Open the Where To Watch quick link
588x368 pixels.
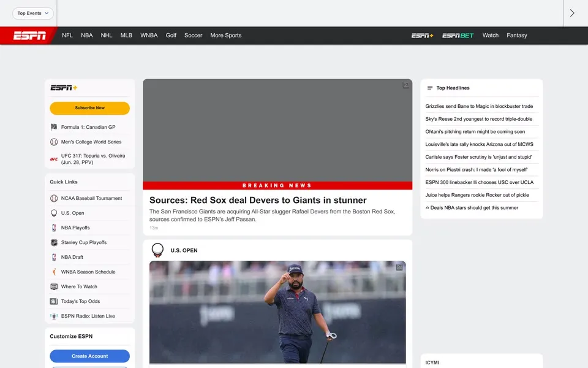pyautogui.click(x=79, y=286)
